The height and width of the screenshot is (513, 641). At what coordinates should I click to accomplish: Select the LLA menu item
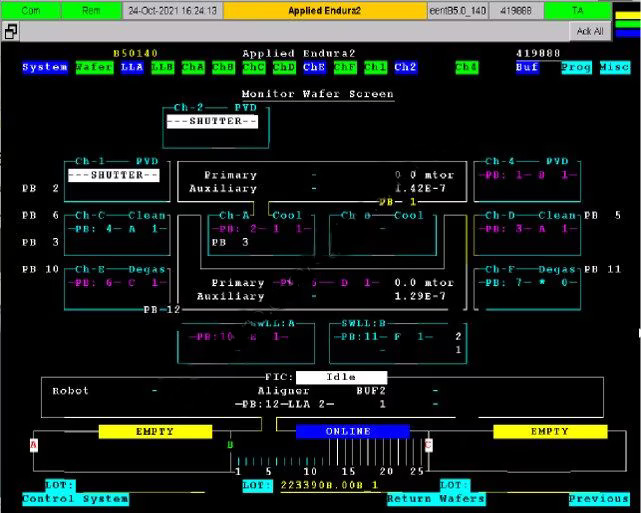click(x=132, y=68)
